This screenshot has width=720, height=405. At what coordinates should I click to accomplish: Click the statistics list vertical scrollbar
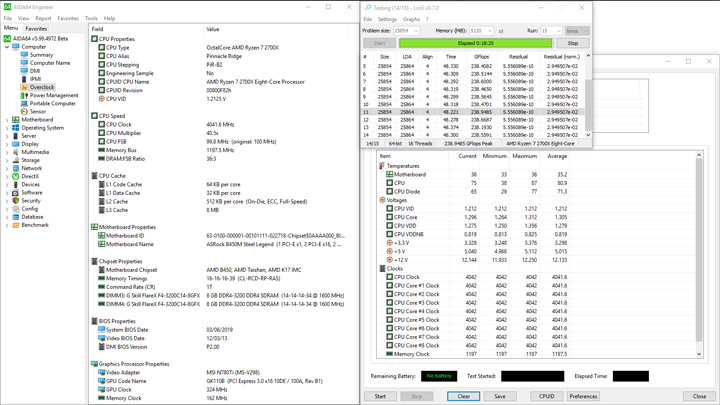point(699,254)
